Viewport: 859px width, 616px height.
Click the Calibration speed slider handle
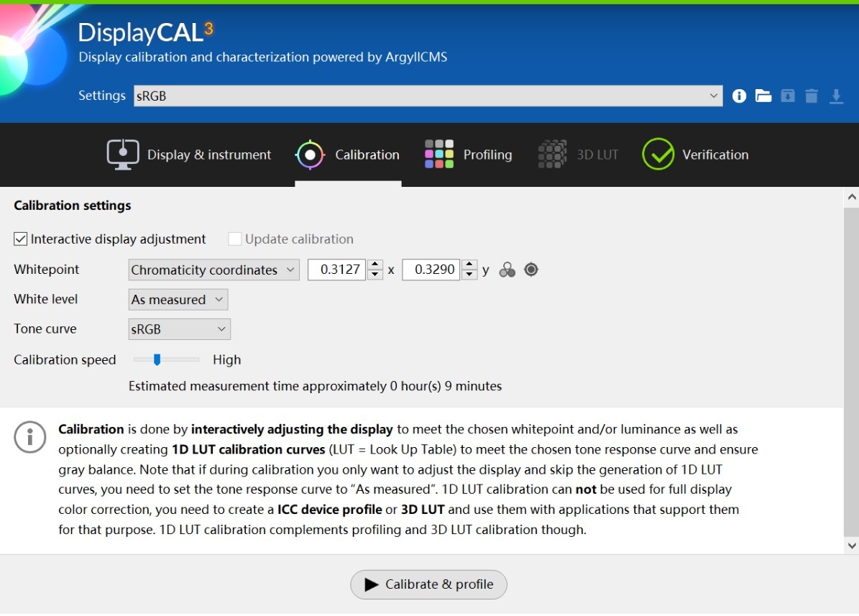157,359
